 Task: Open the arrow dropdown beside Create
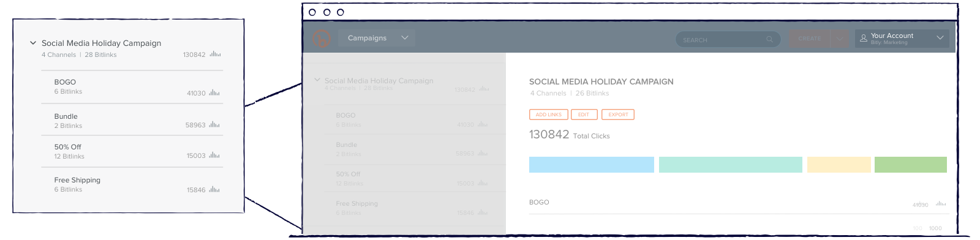840,39
